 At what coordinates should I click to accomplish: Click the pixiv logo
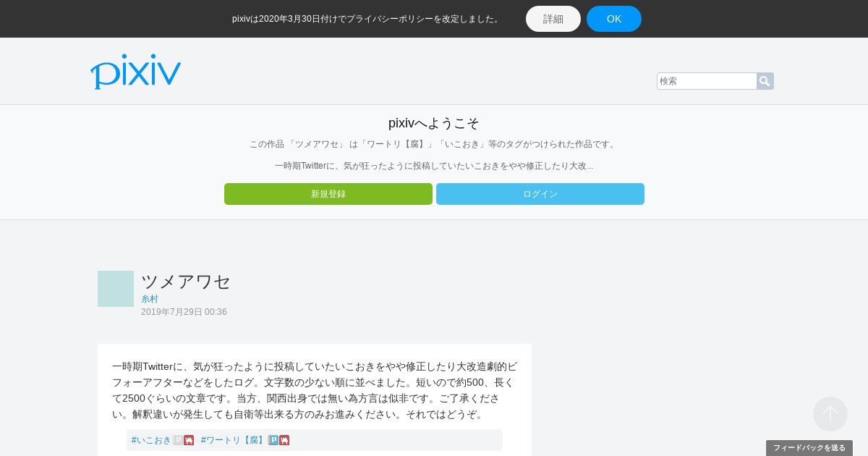(135, 72)
